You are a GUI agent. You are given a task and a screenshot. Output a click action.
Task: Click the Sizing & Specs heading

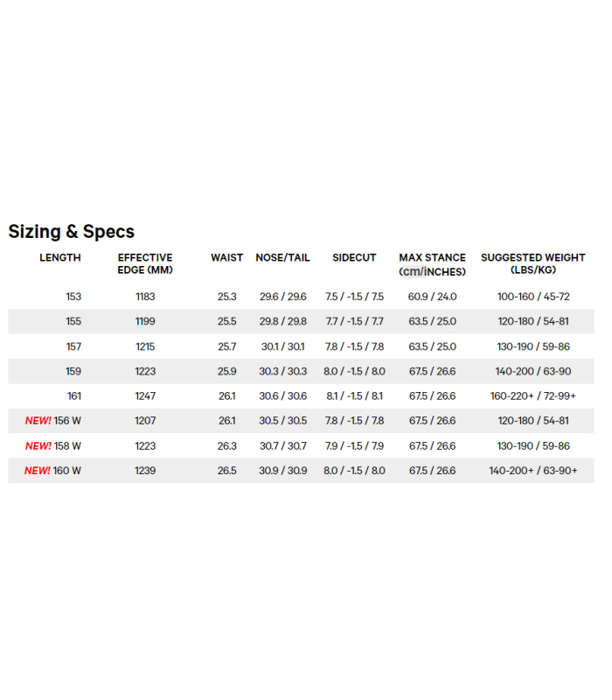tap(72, 232)
